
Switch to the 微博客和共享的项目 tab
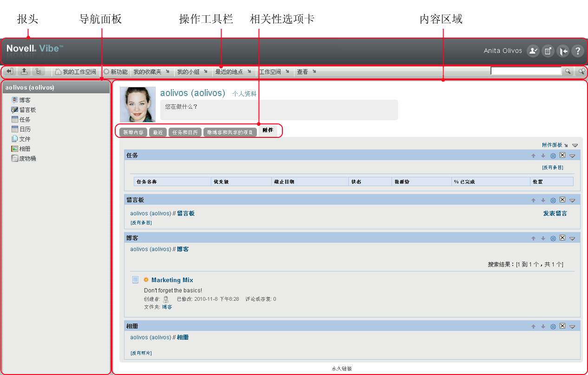point(230,132)
